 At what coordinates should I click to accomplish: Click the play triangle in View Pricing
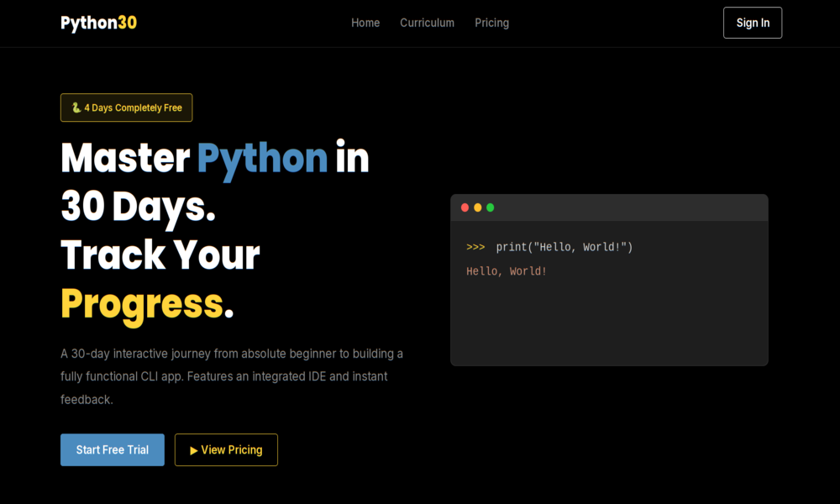[194, 450]
